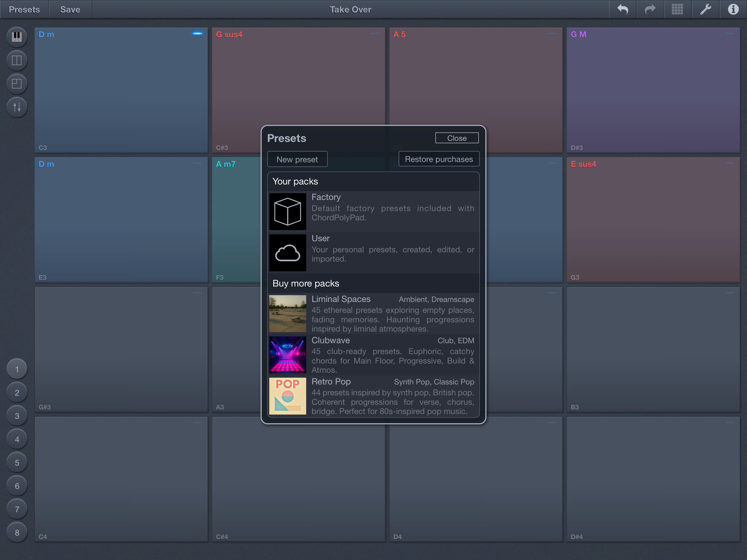Open the Presets menu in top bar
The width and height of the screenshot is (747, 560).
(x=24, y=9)
